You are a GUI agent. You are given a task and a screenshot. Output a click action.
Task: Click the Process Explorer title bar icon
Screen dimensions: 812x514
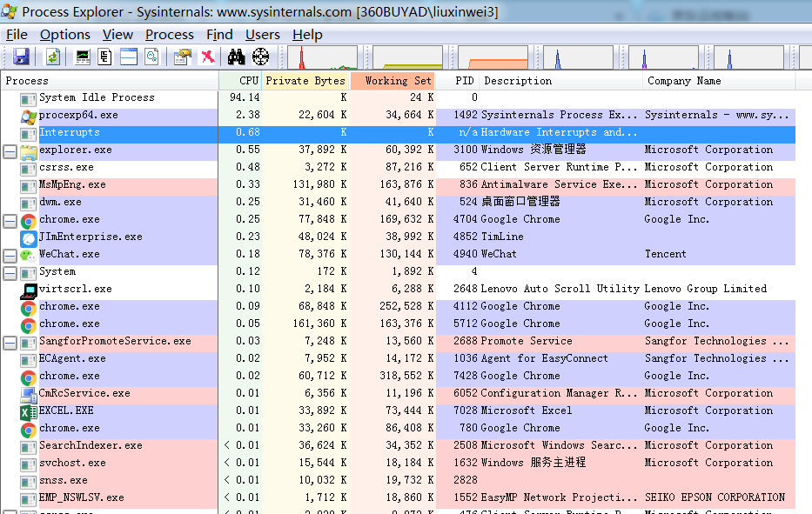10,10
